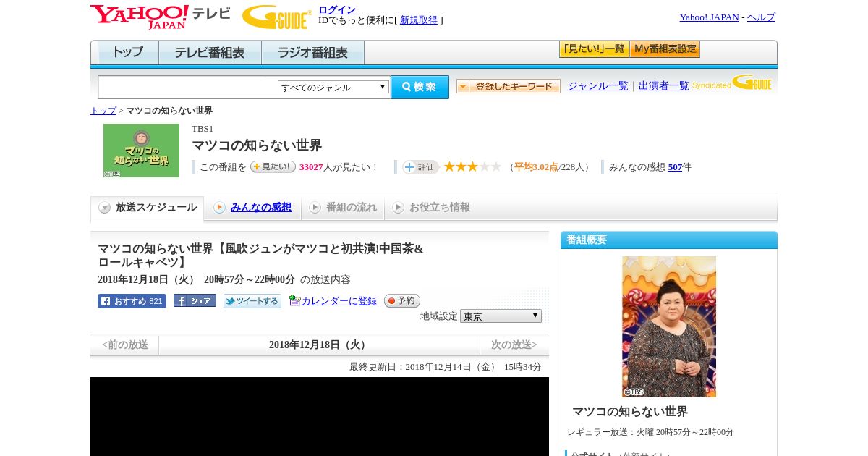868x456 pixels.
Task: Open the ログイン link
Action: pos(337,9)
